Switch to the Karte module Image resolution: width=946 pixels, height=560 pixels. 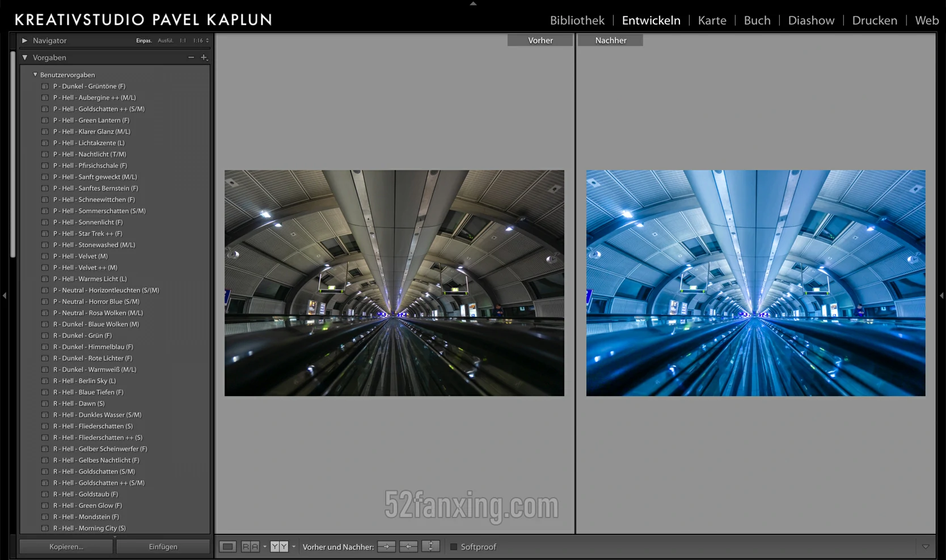712,20
